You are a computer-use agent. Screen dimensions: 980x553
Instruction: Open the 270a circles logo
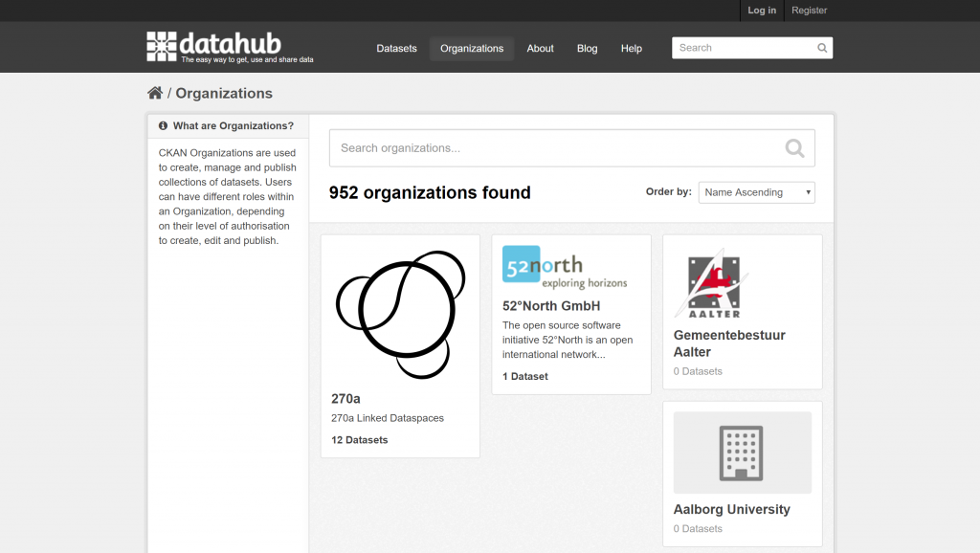tap(400, 314)
